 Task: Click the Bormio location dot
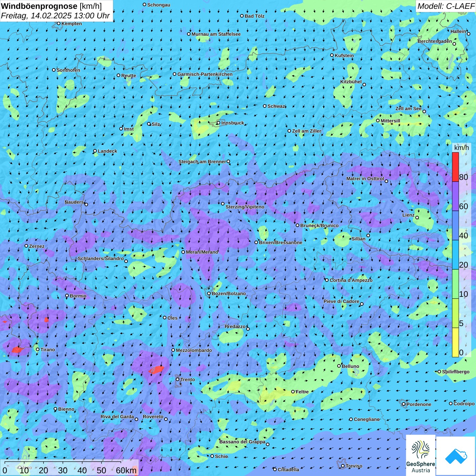(x=67, y=295)
